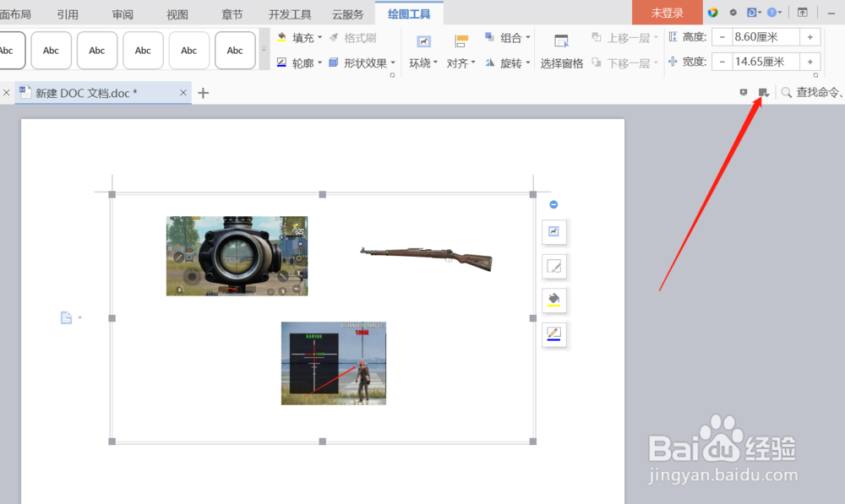Open the document page icon in left margin

66,317
